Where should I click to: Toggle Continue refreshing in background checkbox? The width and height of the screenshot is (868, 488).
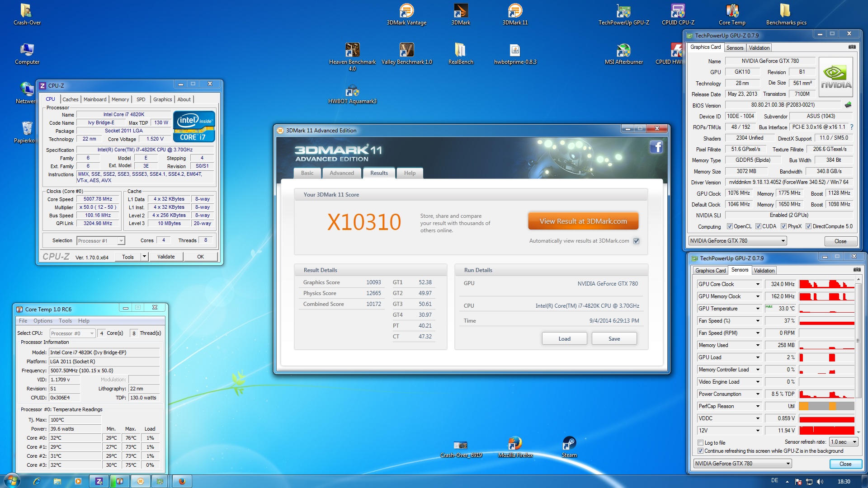(700, 451)
